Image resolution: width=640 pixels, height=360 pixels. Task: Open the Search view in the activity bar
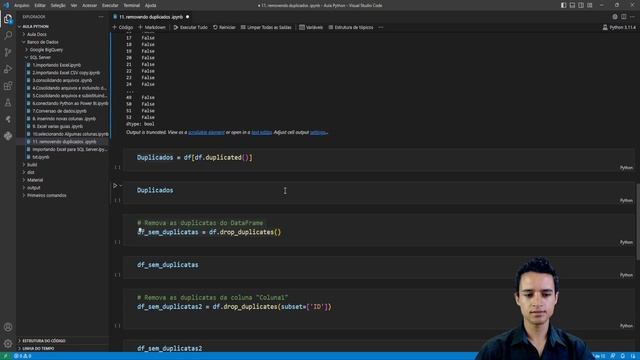[x=8, y=36]
